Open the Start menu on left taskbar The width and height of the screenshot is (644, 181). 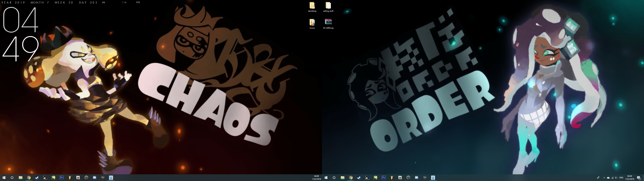[4, 178]
